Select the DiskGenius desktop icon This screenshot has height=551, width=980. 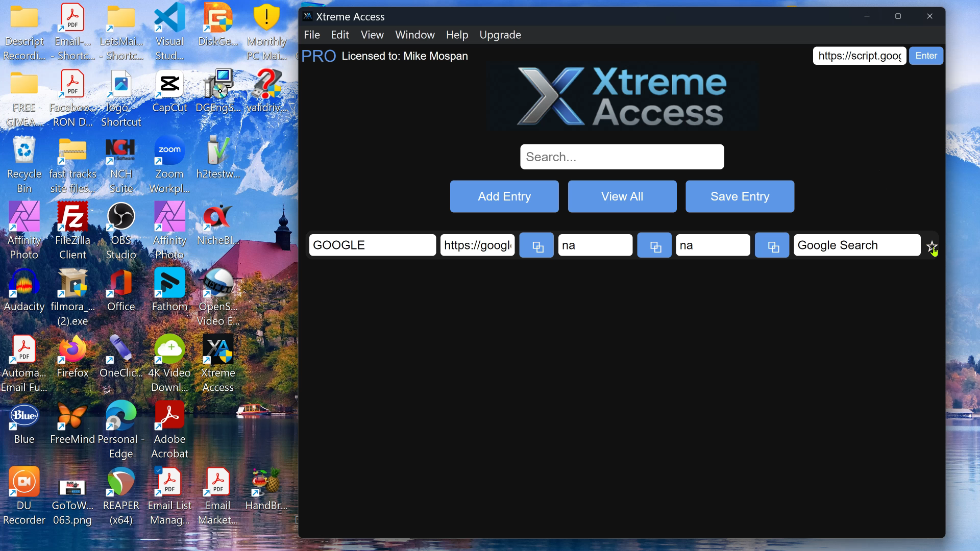(218, 24)
